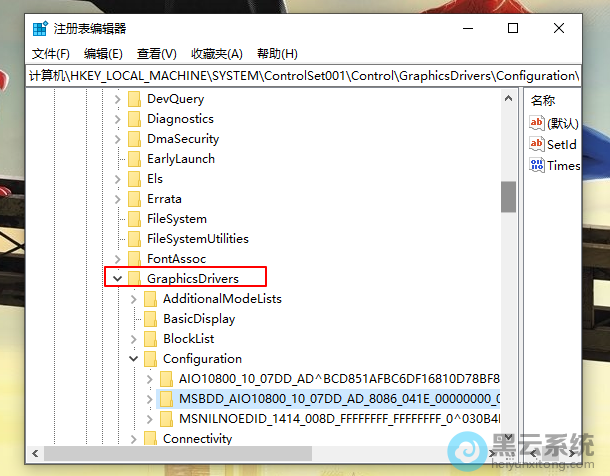Collapse the GraphicsDrivers tree node
610x476 pixels.
pos(117,279)
